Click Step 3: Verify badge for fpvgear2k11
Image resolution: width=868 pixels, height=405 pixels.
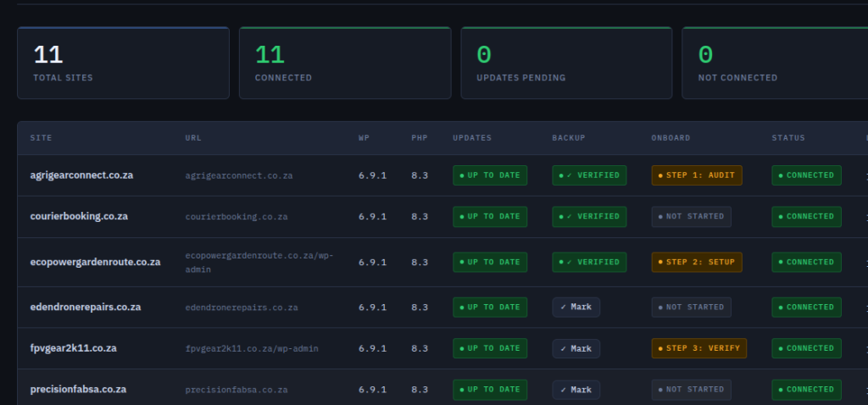[x=698, y=348]
